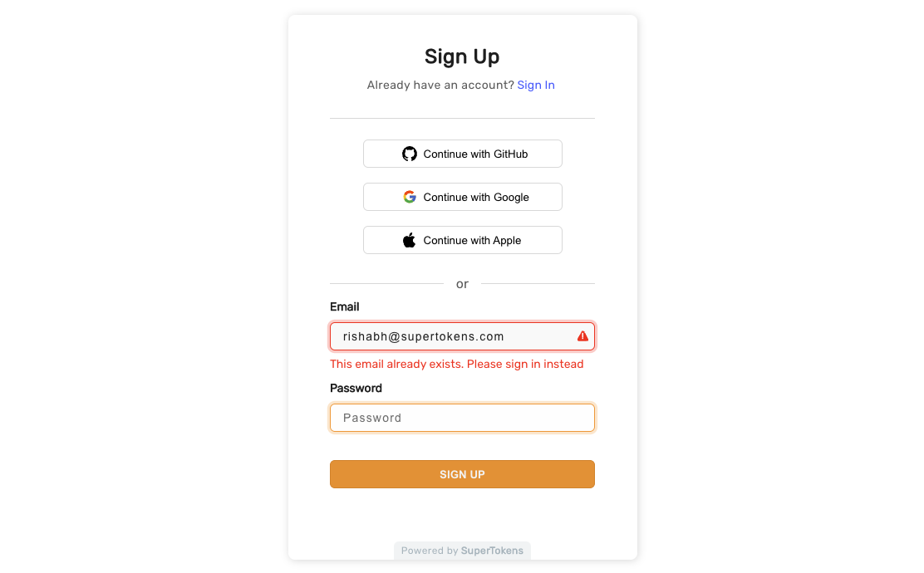The height and width of the screenshot is (573, 924).
Task: Click the error message about existing email
Action: tap(457, 364)
